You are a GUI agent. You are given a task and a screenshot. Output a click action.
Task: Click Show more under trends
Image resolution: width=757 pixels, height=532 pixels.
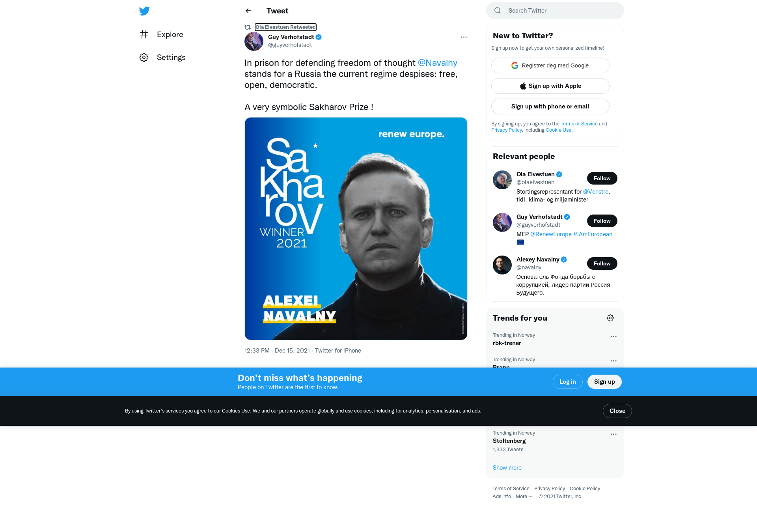coord(507,468)
